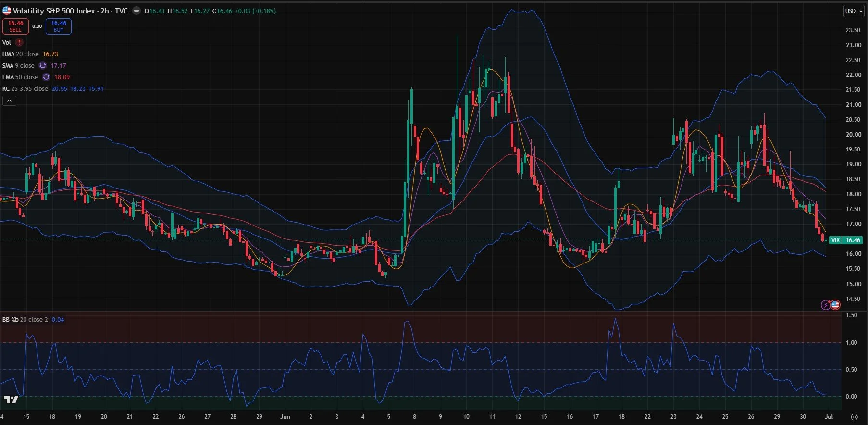The image size is (868, 425).
Task: Click the 8 date label on the time axis
Action: [x=414, y=416]
